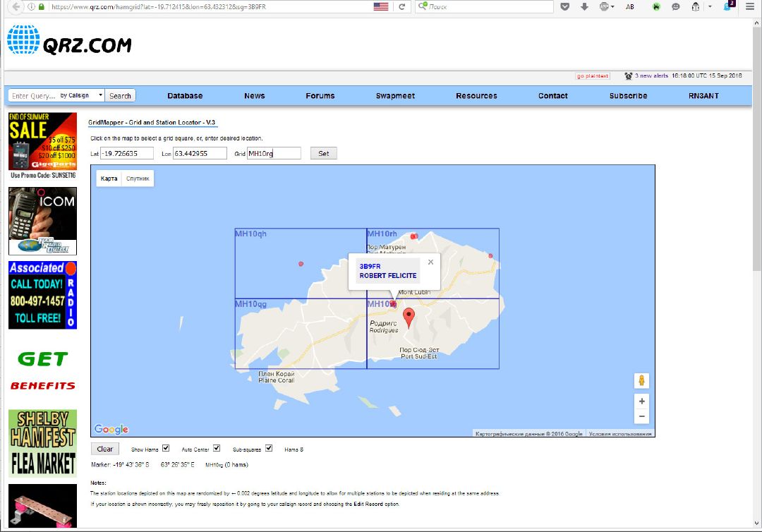Open the Pocket save icon

pos(564,7)
